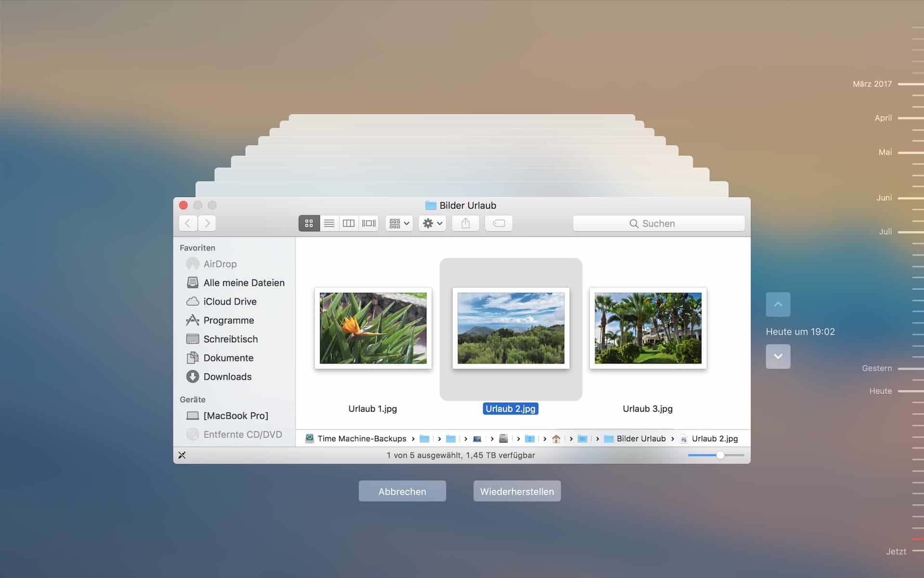This screenshot has width=924, height=578.
Task: Click the Urlaub 3.jpg file name
Action: pyautogui.click(x=648, y=409)
